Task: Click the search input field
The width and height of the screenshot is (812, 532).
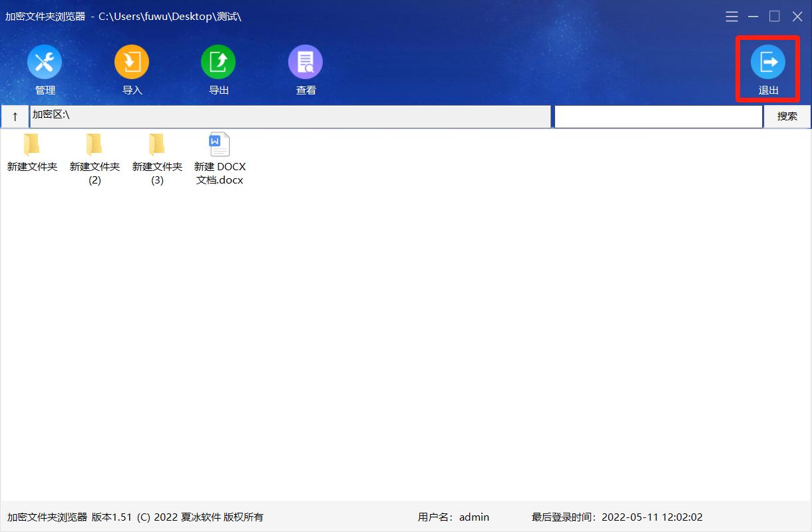Action: [x=657, y=116]
